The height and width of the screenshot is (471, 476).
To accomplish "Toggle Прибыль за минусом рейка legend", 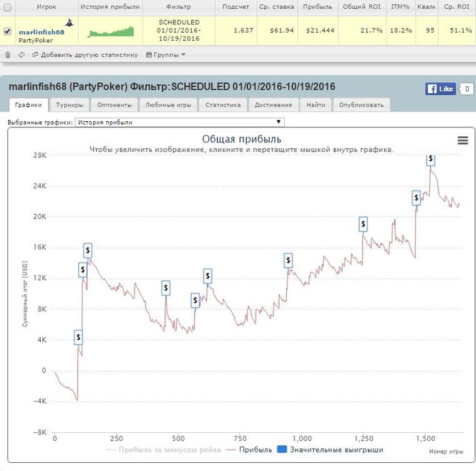I will [x=163, y=450].
